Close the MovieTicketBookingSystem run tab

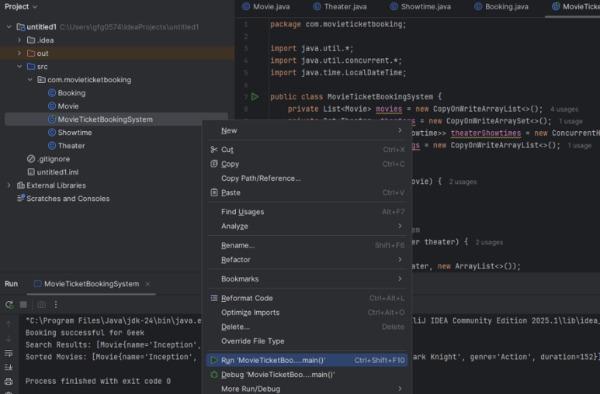coord(148,284)
